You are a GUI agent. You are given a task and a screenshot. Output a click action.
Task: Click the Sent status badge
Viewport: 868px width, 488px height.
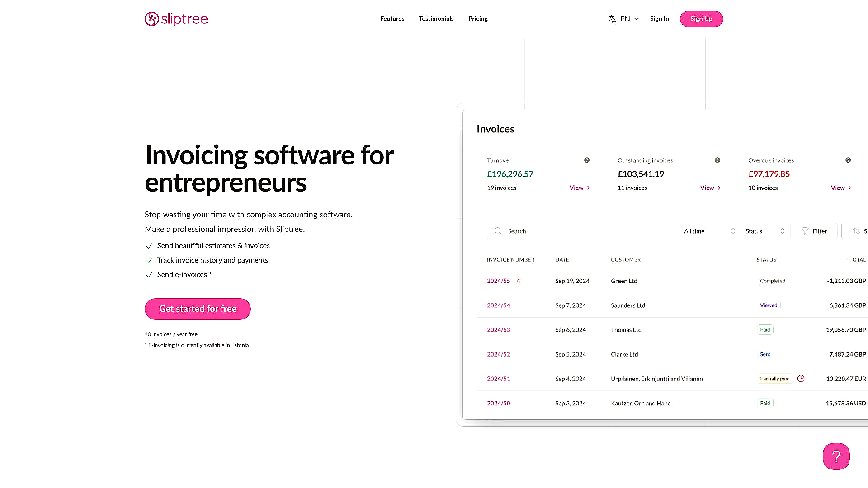click(x=765, y=354)
